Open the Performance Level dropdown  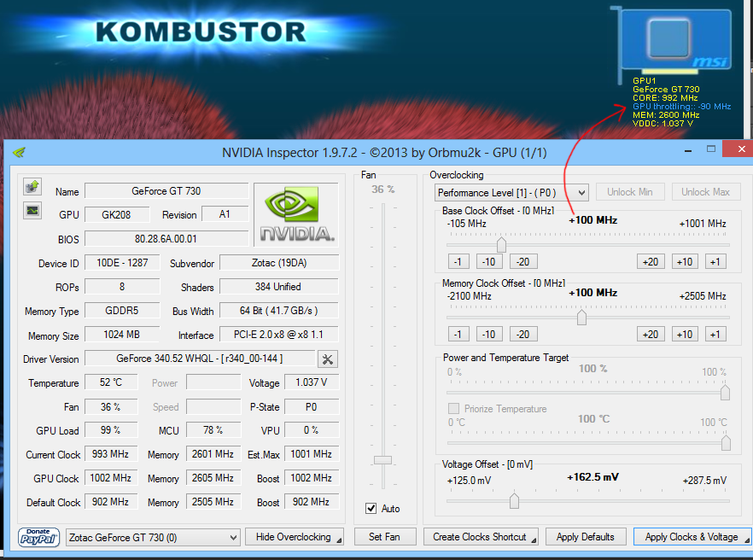(511, 193)
